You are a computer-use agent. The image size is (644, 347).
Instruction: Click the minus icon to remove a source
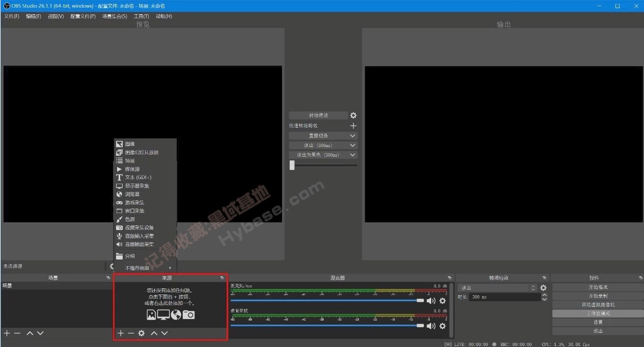[131, 333]
